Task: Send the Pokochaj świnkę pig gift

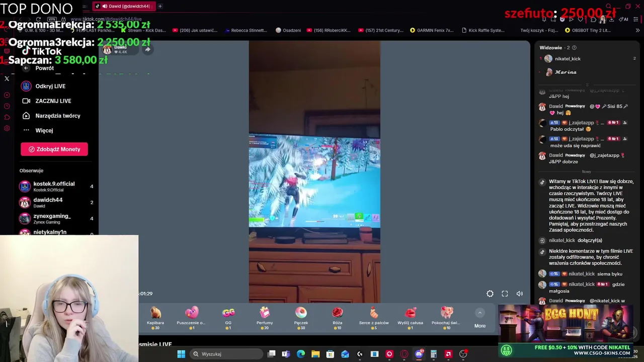Action: [446, 318]
